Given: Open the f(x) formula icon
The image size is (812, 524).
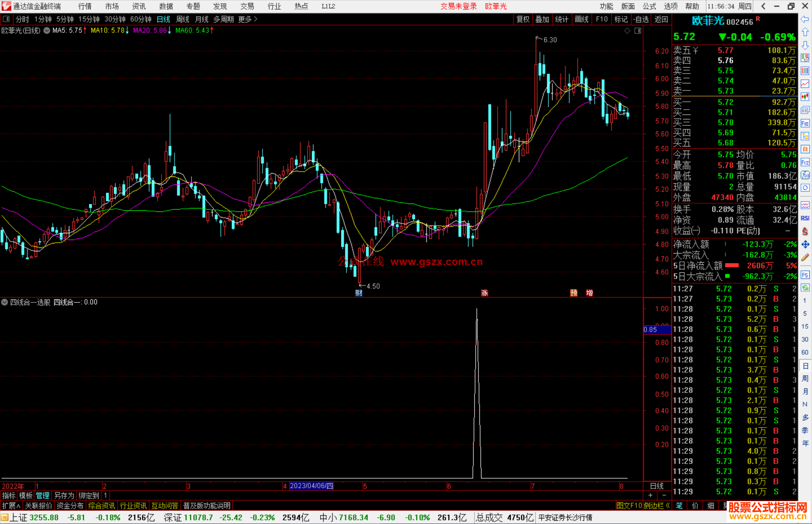Looking at the screenshot, I should tap(805, 175).
